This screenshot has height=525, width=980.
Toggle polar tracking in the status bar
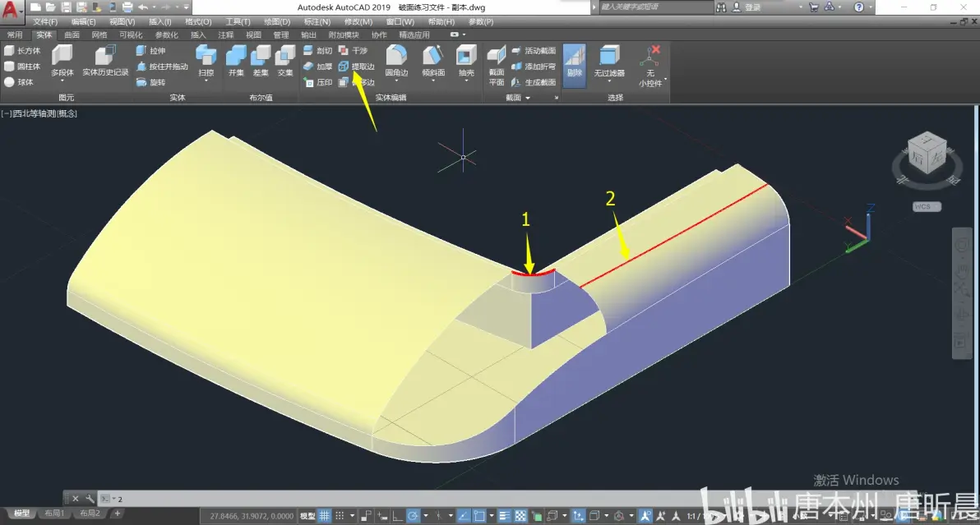click(413, 516)
